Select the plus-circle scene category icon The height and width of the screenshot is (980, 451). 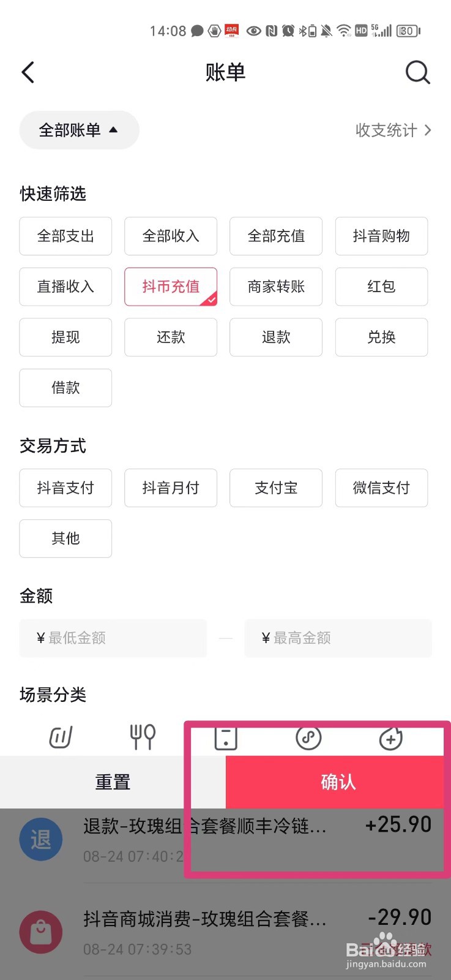391,739
